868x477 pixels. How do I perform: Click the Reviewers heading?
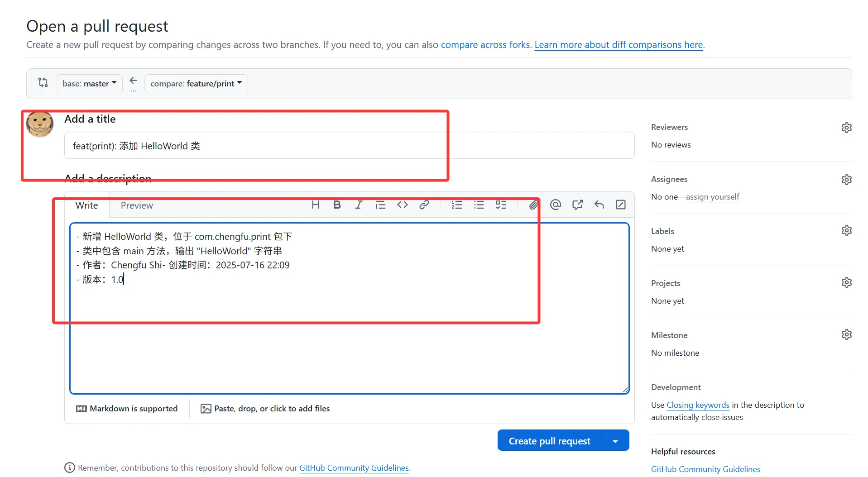(x=669, y=127)
